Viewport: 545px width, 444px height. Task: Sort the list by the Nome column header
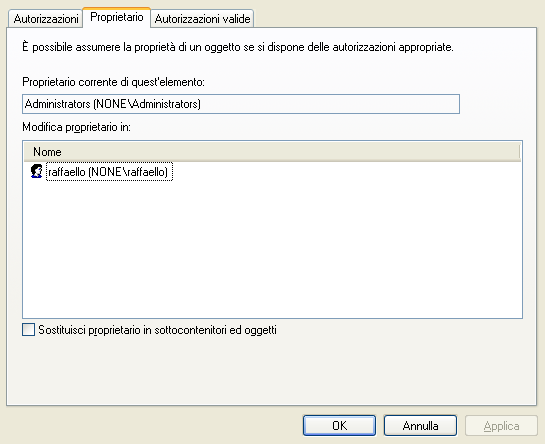271,152
